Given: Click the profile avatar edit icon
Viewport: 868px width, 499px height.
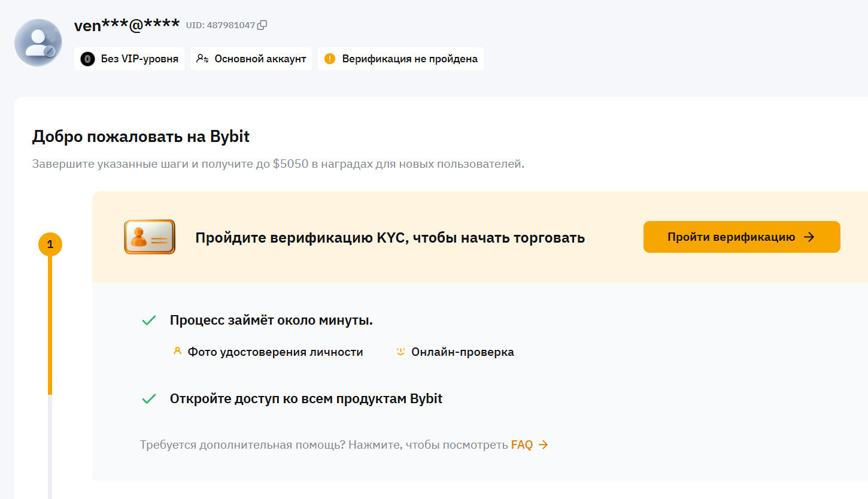Looking at the screenshot, I should pyautogui.click(x=50, y=52).
